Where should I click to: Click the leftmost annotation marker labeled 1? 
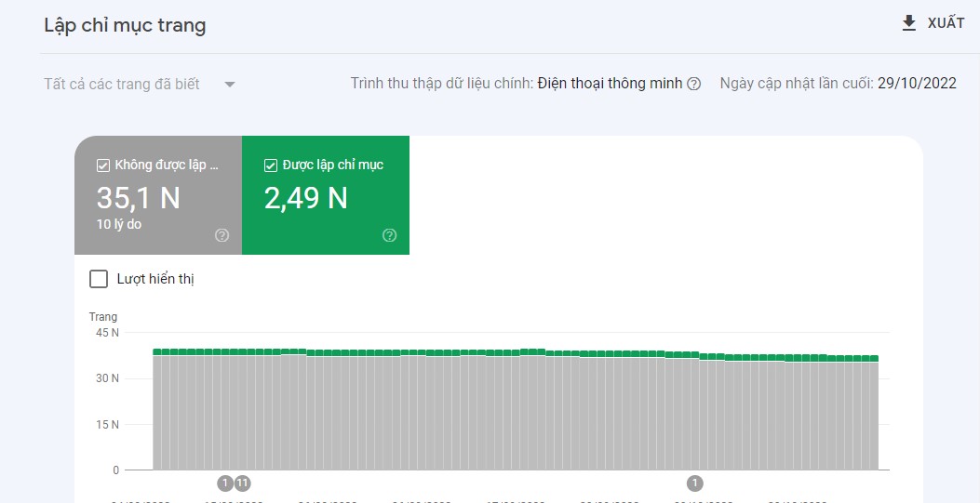[224, 483]
